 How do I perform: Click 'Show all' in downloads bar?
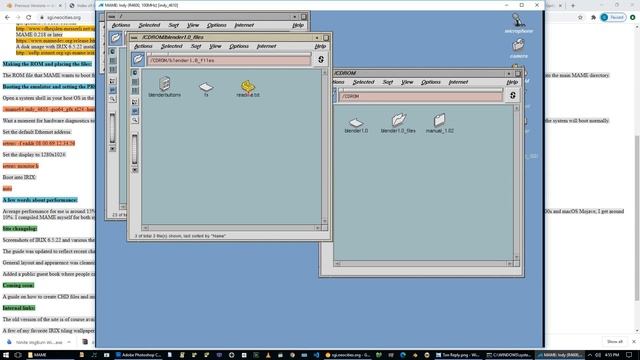[615, 342]
